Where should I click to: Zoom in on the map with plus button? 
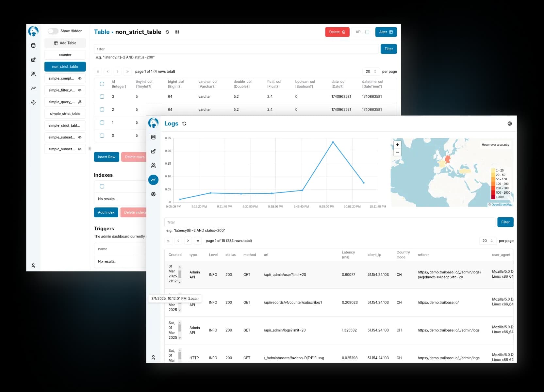click(397, 145)
